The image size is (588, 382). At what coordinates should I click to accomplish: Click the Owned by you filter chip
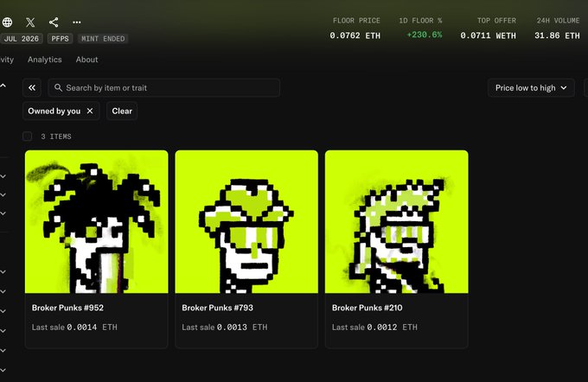point(61,111)
